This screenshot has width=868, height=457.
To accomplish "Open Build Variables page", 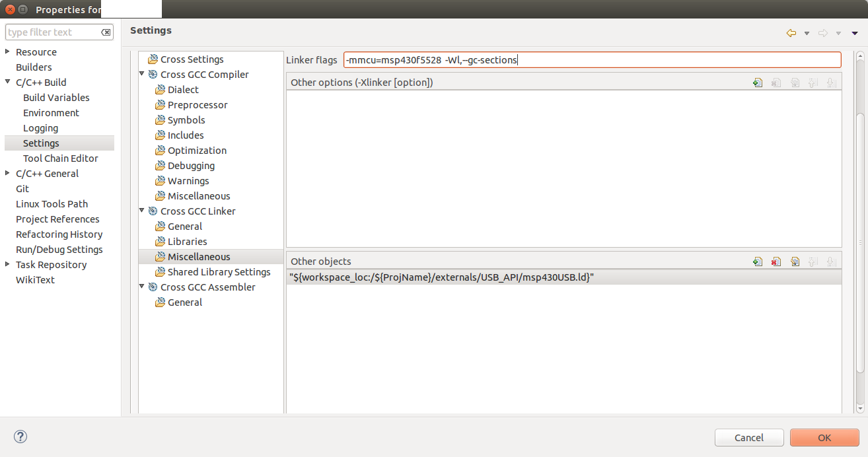I will click(x=56, y=98).
